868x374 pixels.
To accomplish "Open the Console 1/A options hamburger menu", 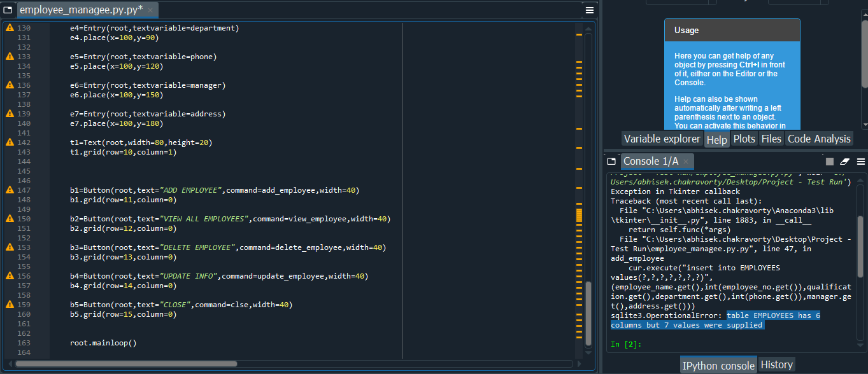I will click(861, 161).
